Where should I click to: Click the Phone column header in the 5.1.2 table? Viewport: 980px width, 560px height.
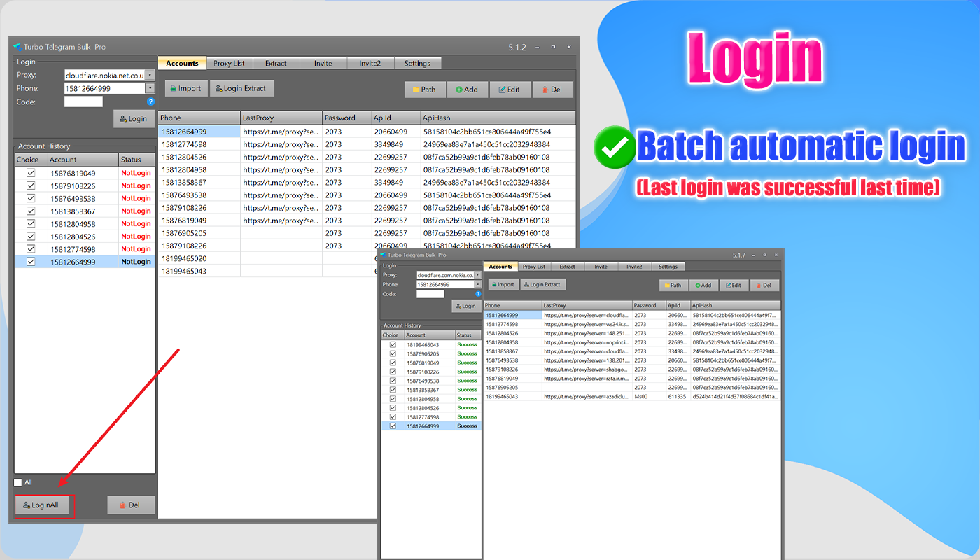coord(199,118)
